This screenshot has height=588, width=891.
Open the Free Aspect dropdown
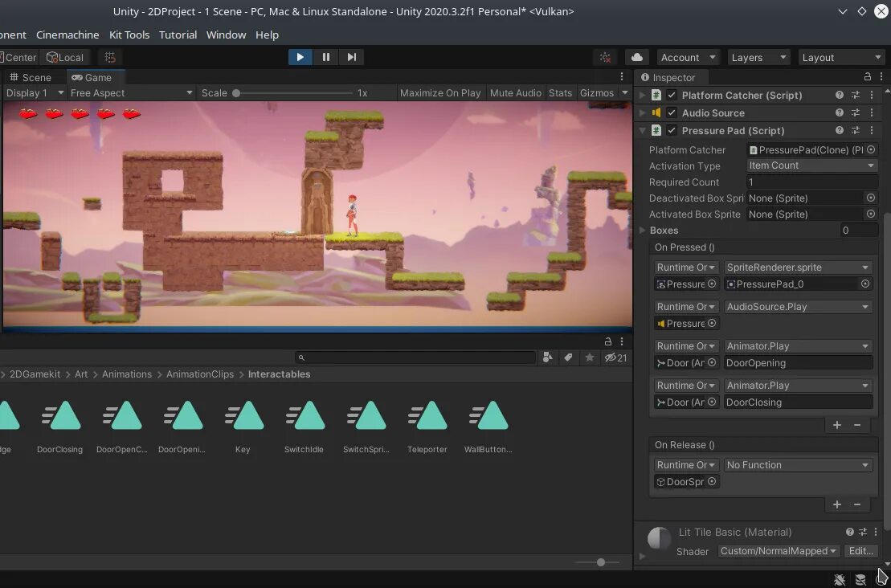132,92
